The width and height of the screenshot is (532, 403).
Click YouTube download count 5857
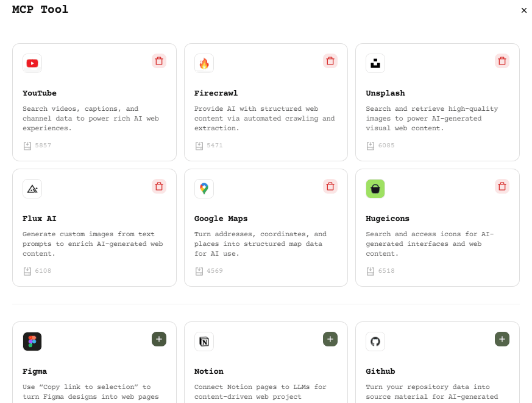(x=43, y=145)
